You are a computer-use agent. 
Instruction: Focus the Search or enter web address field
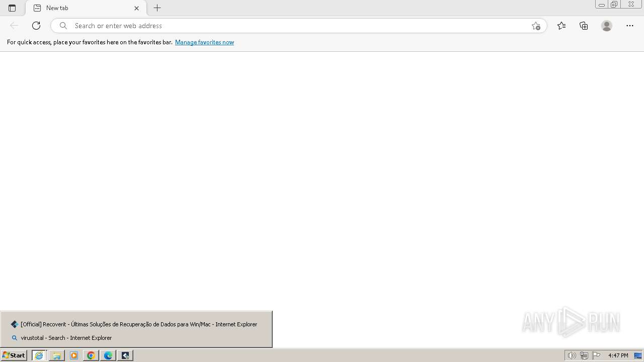(299, 26)
